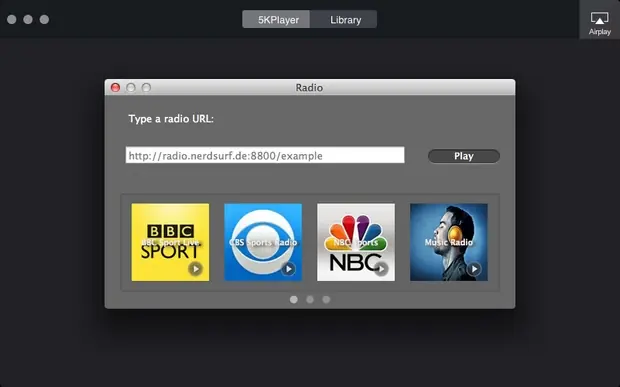This screenshot has height=387, width=620.
Task: Start CBS Sports Radio with its play icon
Action: [288, 269]
